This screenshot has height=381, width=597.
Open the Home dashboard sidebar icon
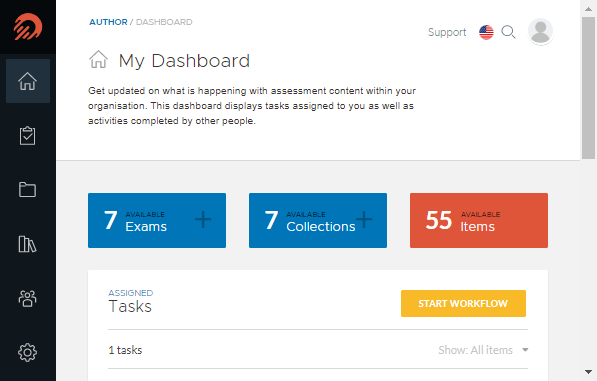28,81
